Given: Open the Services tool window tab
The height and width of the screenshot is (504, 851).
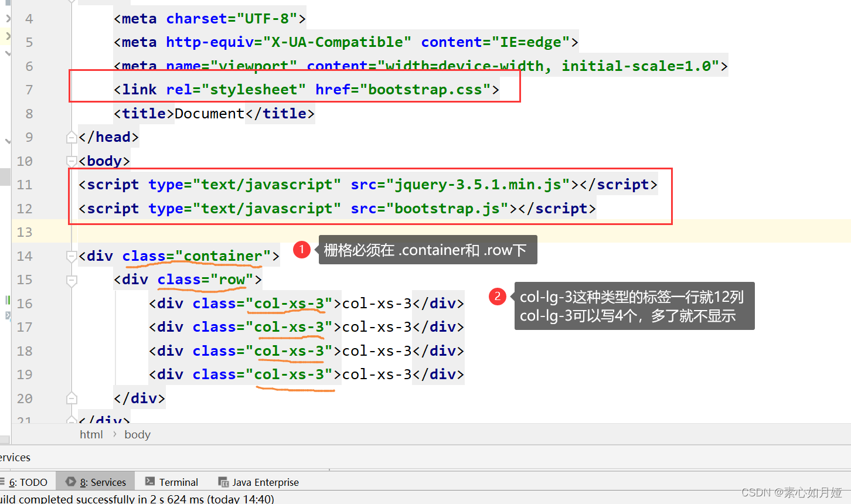Looking at the screenshot, I should [96, 482].
